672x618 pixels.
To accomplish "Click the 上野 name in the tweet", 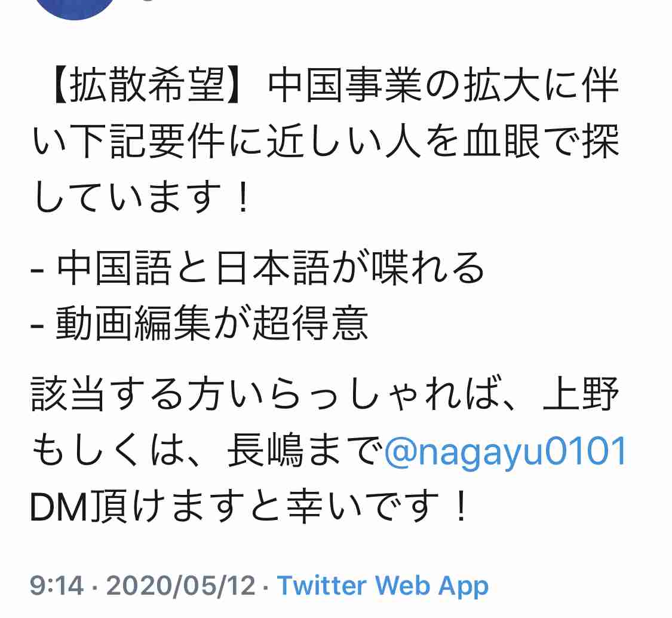I will pos(581,394).
